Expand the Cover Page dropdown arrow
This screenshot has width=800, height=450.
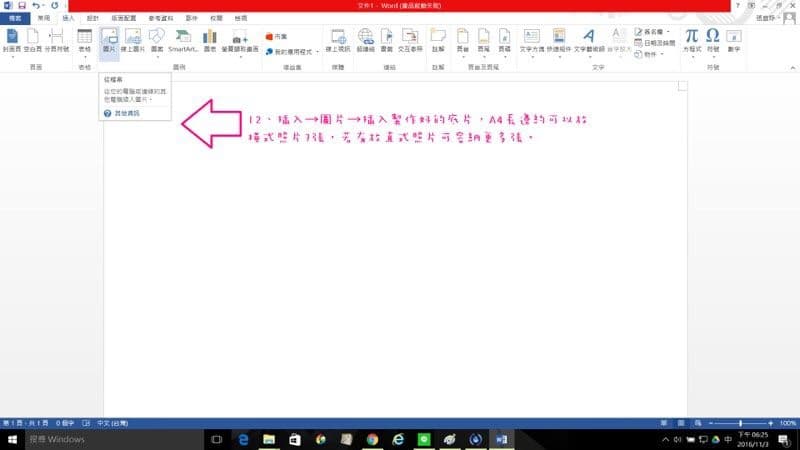[12, 57]
